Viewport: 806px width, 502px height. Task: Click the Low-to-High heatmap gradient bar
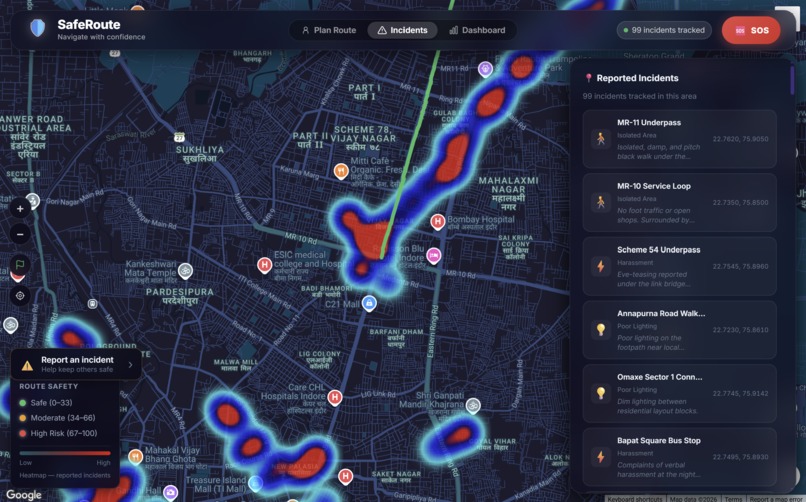coord(65,453)
